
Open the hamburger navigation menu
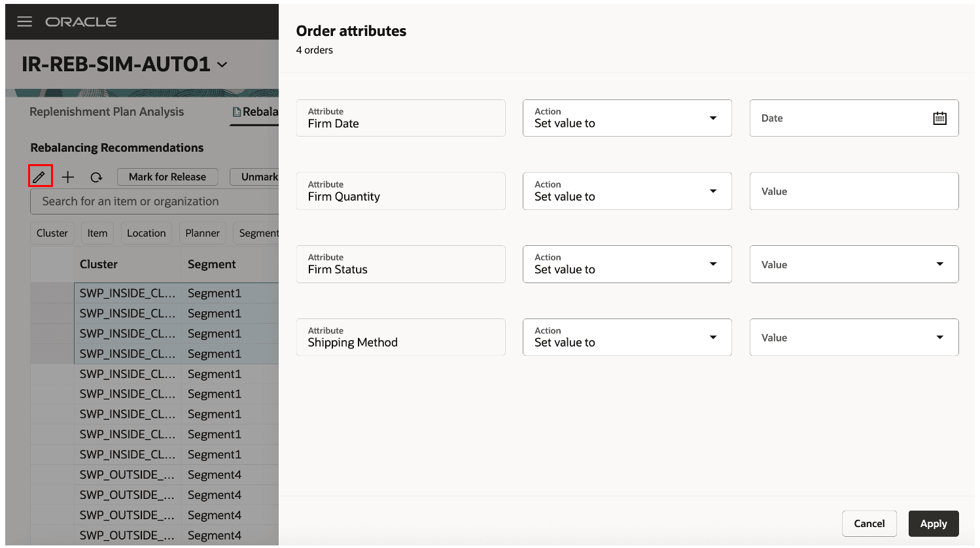pyautogui.click(x=25, y=22)
